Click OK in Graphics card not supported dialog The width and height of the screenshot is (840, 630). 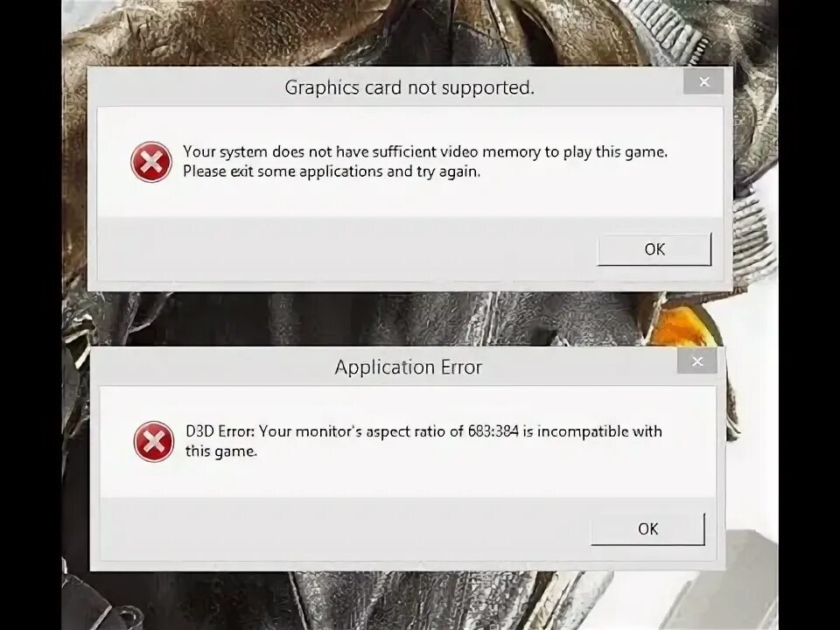[654, 249]
